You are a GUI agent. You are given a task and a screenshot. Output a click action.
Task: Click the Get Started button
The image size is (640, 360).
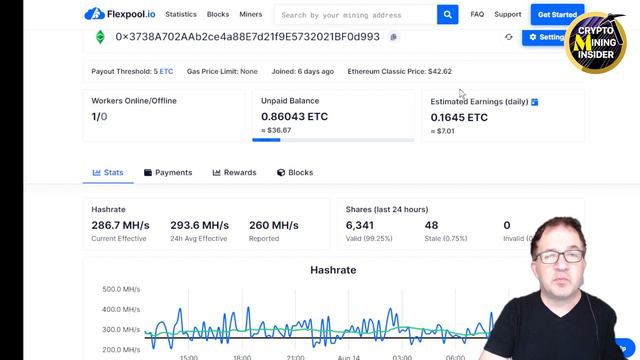(557, 15)
